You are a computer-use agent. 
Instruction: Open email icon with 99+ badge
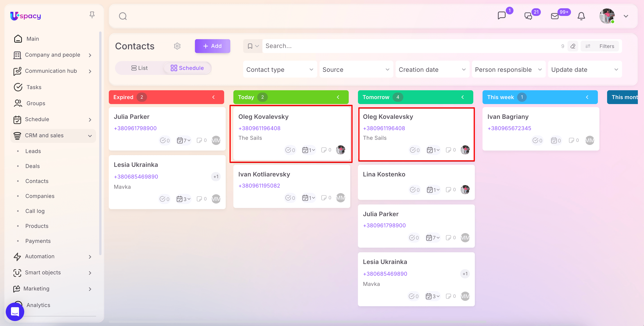(555, 16)
